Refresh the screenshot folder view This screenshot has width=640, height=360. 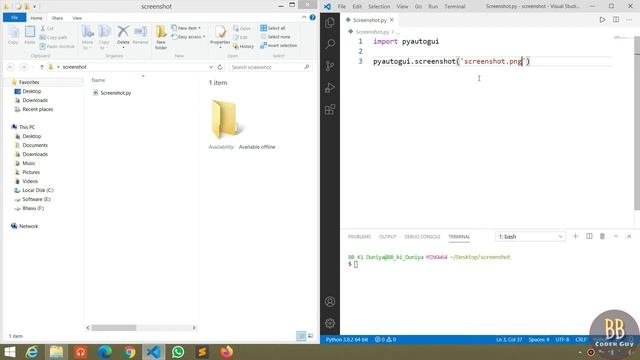(x=220, y=67)
